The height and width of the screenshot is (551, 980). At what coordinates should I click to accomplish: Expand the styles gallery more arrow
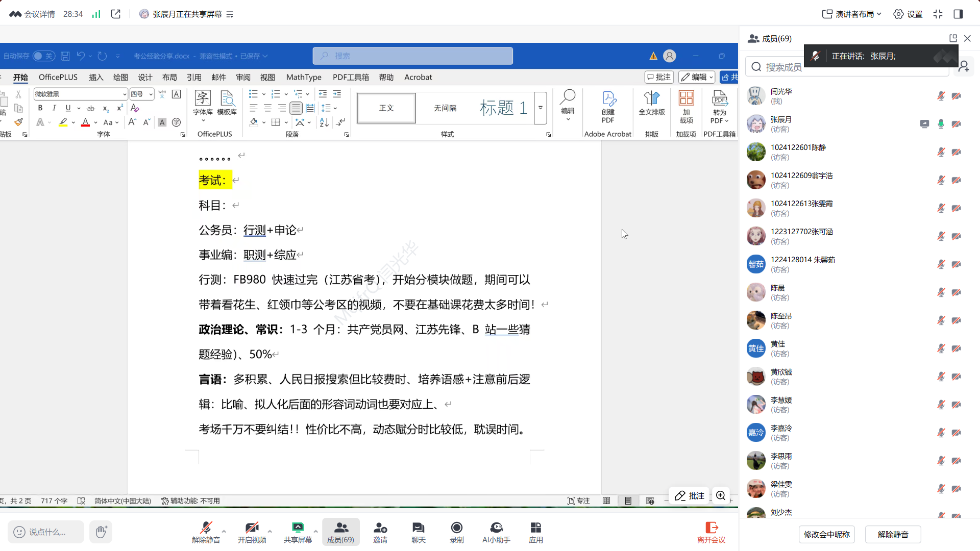pos(541,108)
